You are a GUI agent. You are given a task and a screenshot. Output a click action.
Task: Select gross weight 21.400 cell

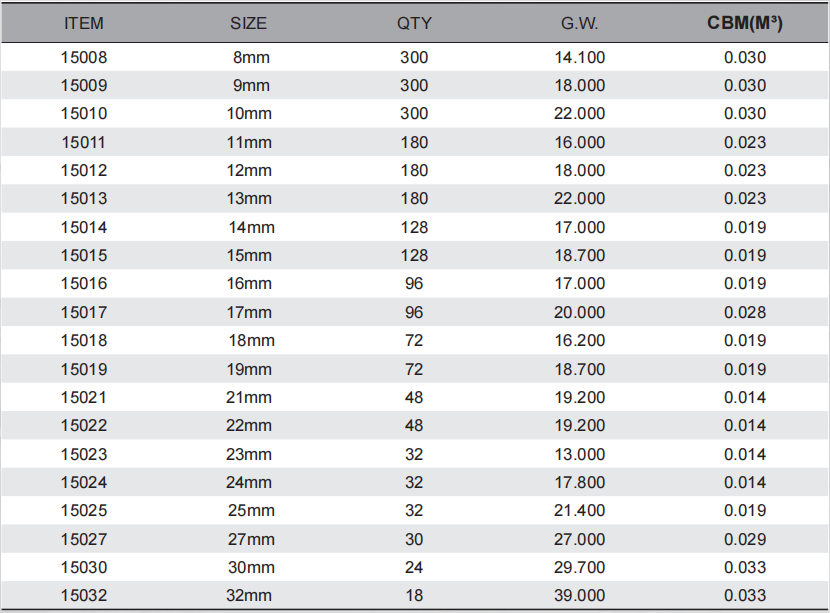pos(580,510)
